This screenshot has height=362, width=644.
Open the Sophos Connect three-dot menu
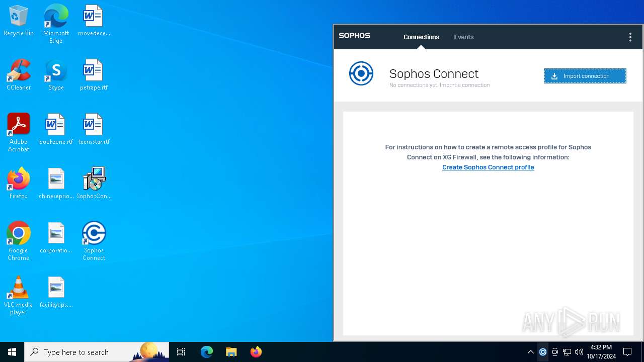pos(630,37)
